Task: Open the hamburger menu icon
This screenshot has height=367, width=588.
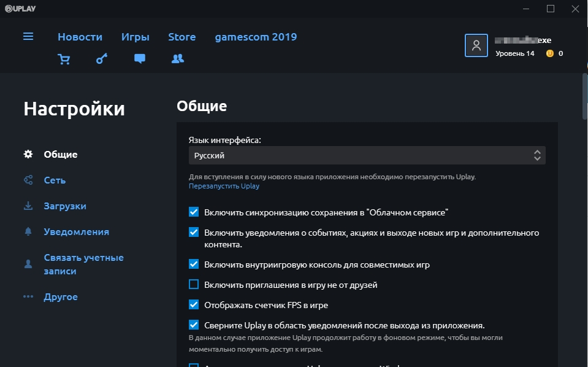Action: [x=28, y=37]
